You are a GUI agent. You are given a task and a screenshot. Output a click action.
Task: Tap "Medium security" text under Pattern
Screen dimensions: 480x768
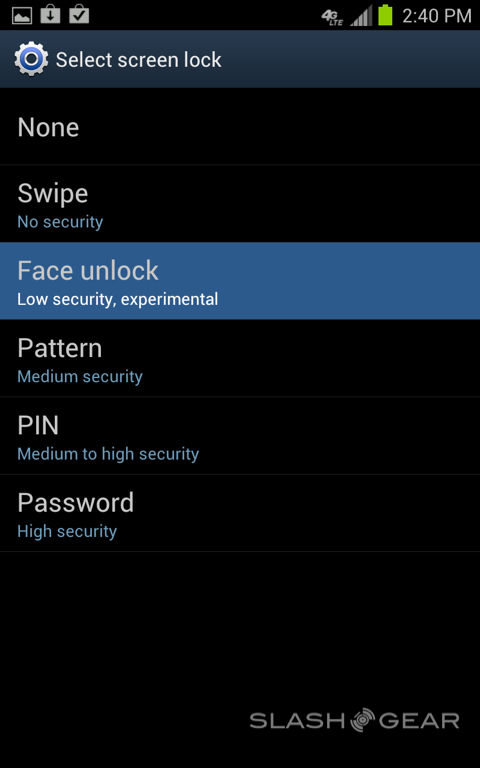pos(80,376)
